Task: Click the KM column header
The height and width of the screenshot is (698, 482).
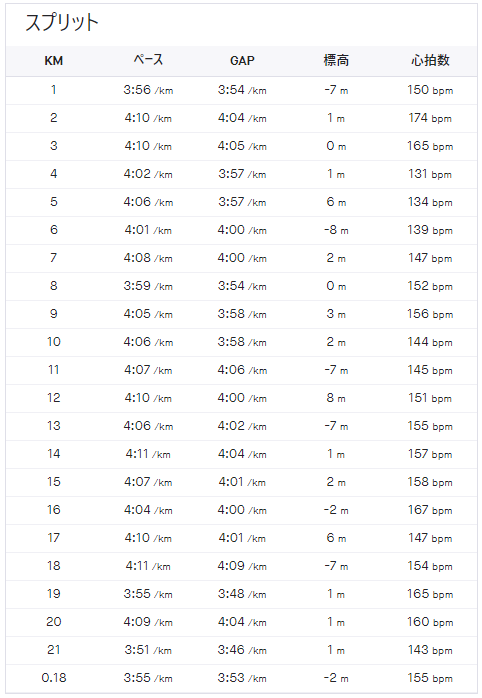Action: click(x=53, y=61)
